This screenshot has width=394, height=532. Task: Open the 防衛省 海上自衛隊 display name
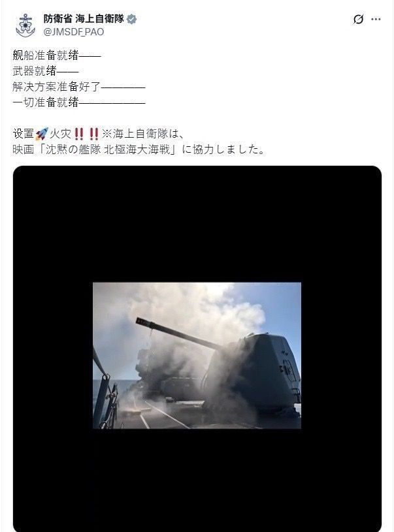tap(84, 19)
